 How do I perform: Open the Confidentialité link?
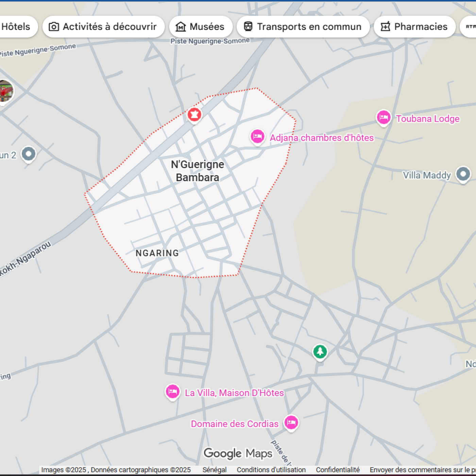pyautogui.click(x=338, y=470)
